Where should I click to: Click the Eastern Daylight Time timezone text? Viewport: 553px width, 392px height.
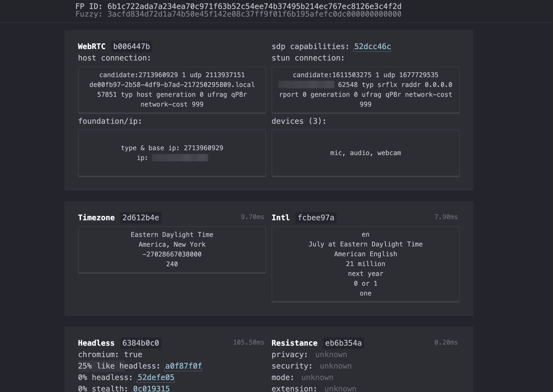[x=172, y=235]
